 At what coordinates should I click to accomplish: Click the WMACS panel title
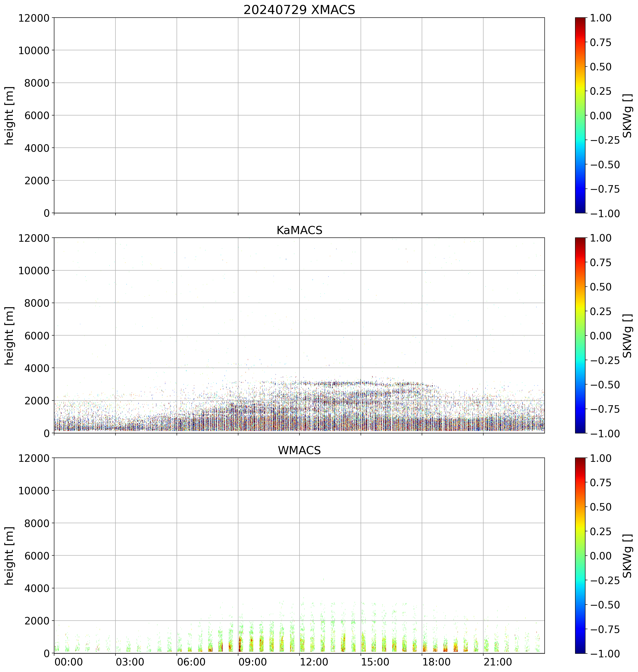(299, 450)
